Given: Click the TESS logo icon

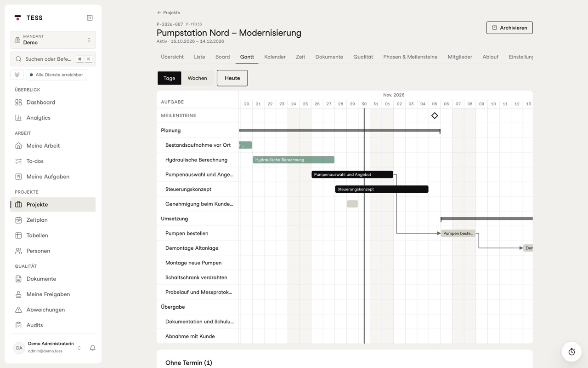Looking at the screenshot, I should pyautogui.click(x=18, y=18).
